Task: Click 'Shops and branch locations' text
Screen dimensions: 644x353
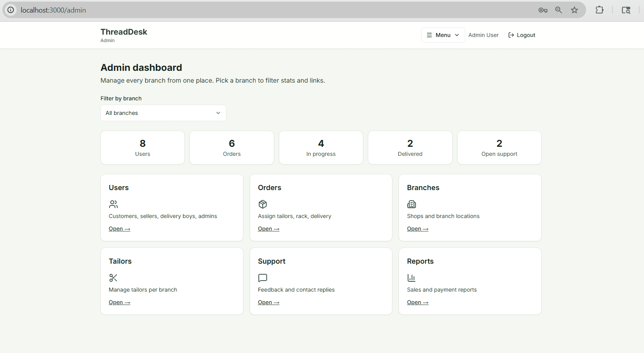Action: click(443, 216)
